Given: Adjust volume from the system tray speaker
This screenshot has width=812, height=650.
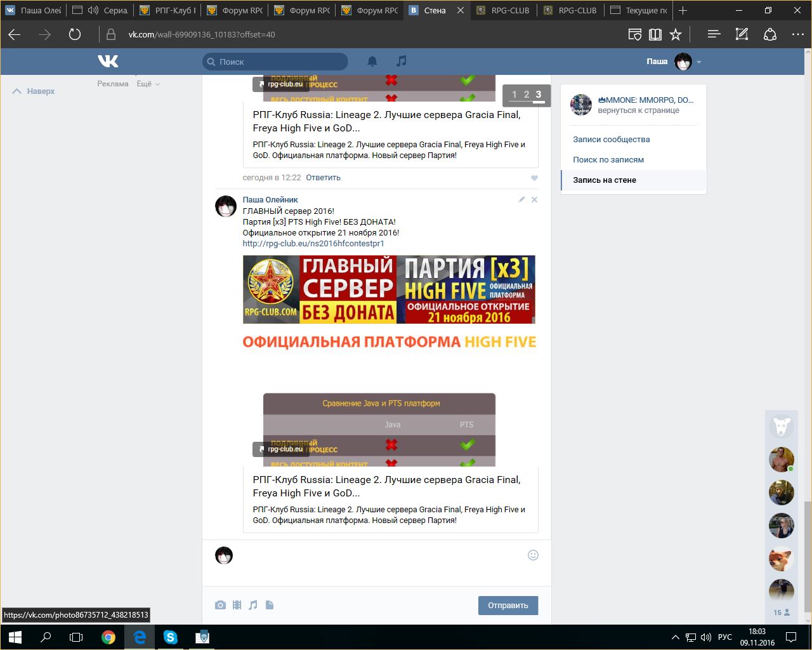Looking at the screenshot, I should point(706,637).
